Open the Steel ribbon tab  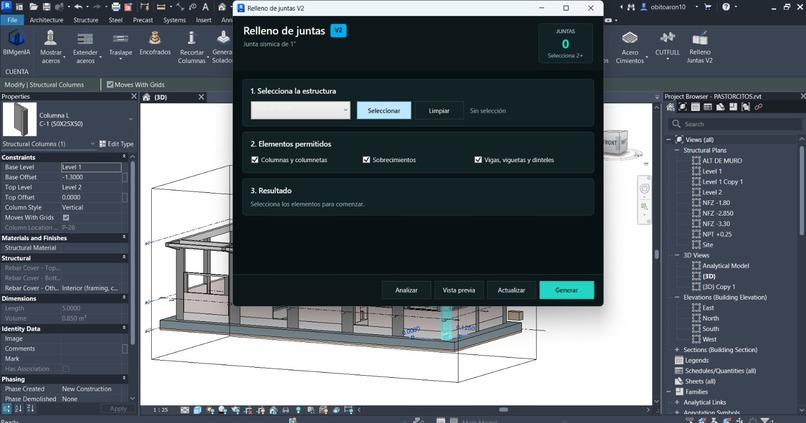(x=116, y=20)
